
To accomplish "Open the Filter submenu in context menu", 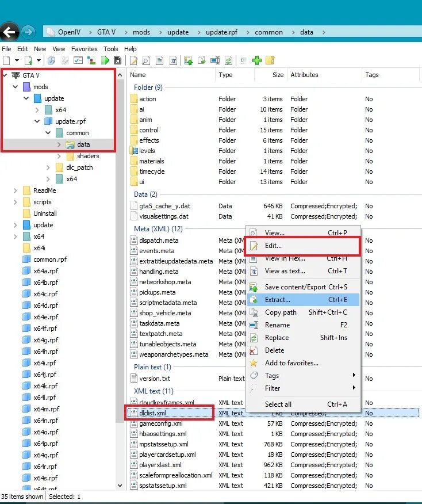I will (x=304, y=388).
